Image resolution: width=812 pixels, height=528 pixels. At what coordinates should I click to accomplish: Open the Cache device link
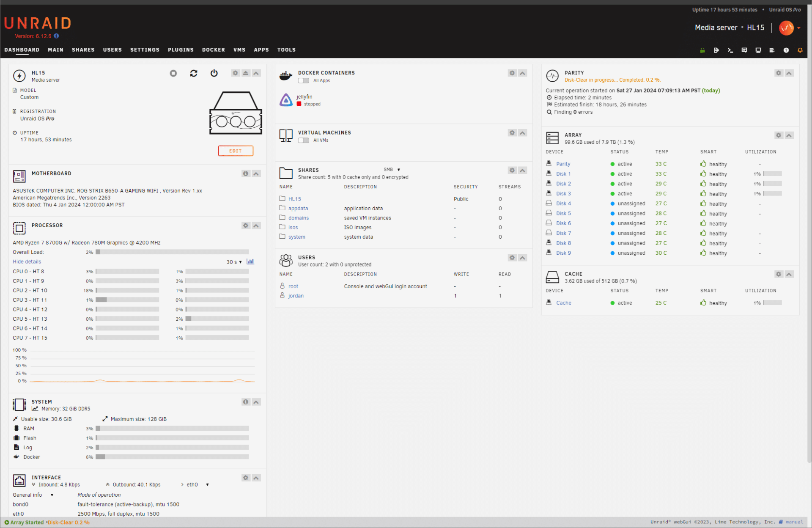click(x=564, y=303)
